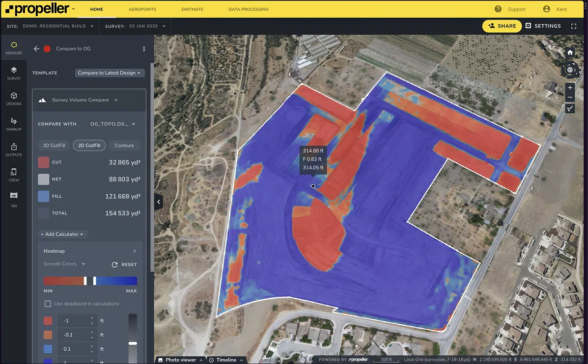Open the Outputs panel icon
The height and width of the screenshot is (364, 588).
(x=14, y=149)
